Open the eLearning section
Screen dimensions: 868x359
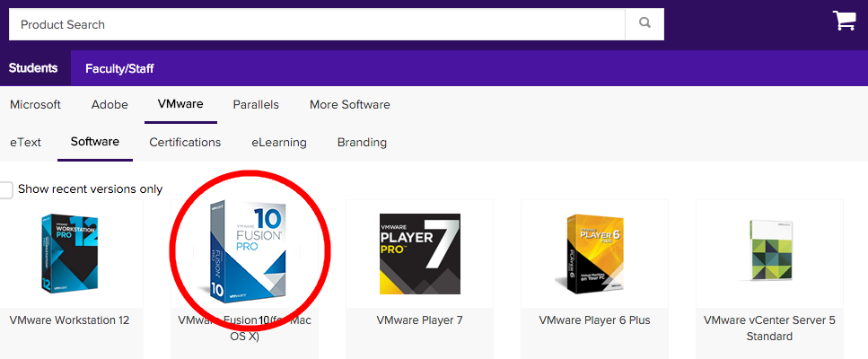278,142
